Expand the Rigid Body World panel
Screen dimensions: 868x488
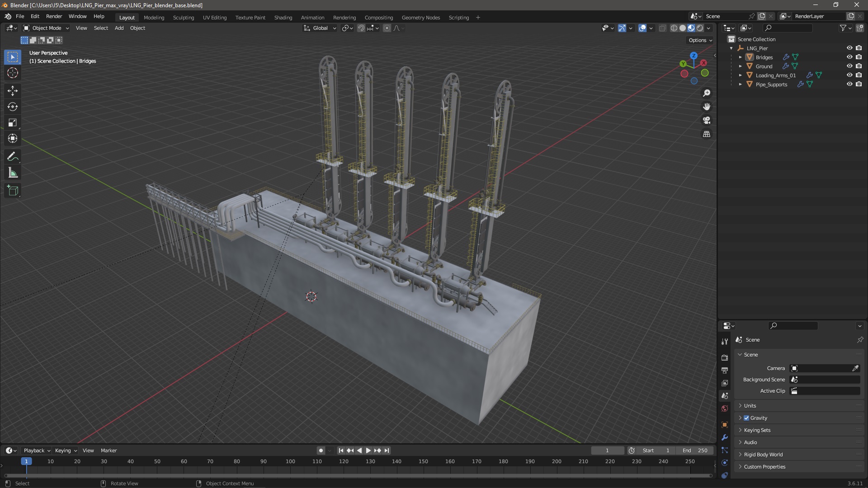(x=763, y=455)
